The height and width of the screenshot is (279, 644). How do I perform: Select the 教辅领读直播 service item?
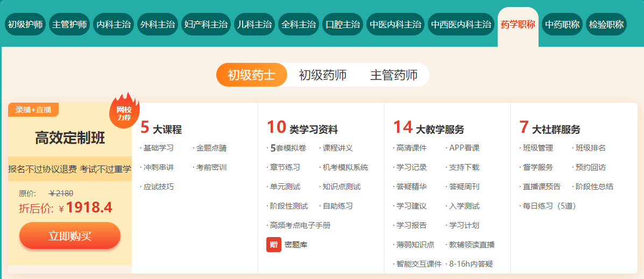pos(471,245)
